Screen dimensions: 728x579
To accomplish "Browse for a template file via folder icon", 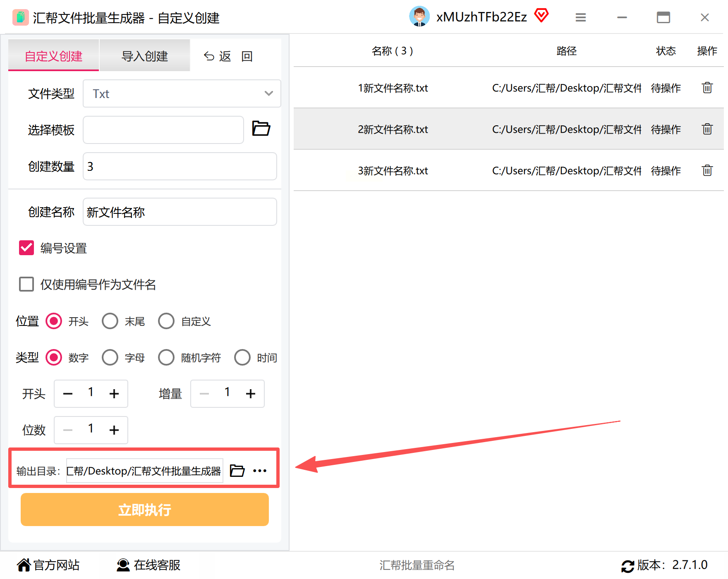I will (261, 129).
